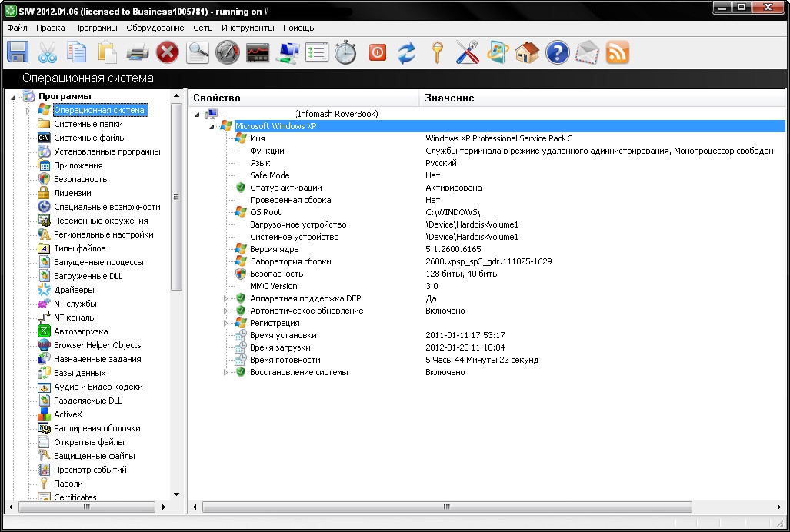
Task: Expand the Аппаратная поддержка DEP node
Action: click(x=226, y=298)
